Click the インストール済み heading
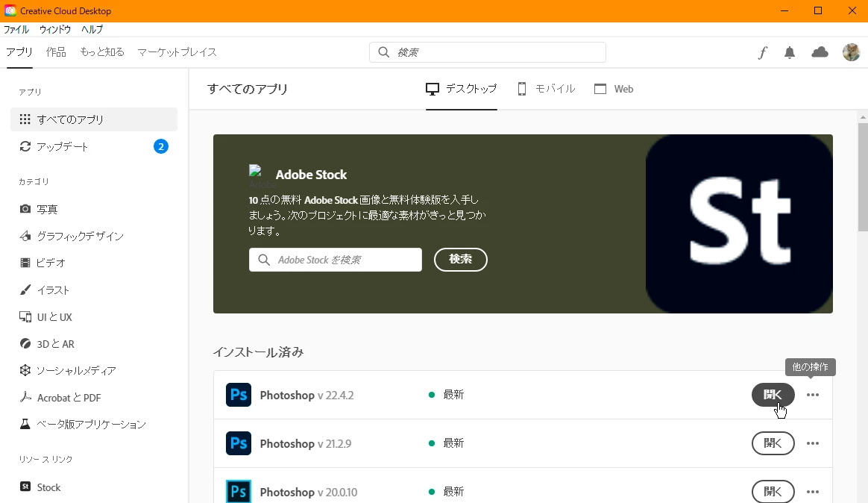Screen dimensions: 868x503 259,352
